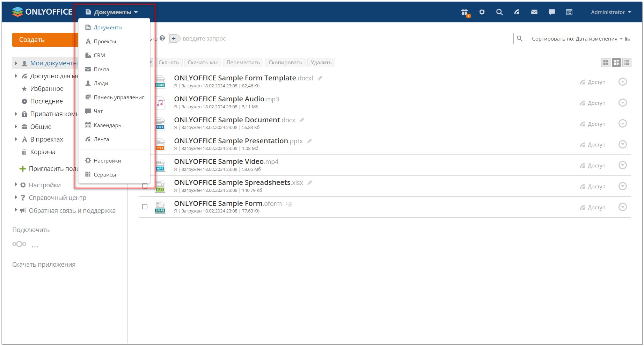Screen dimensions: 644x346
Task: Select Проекты in the modules menu
Action: click(x=105, y=42)
